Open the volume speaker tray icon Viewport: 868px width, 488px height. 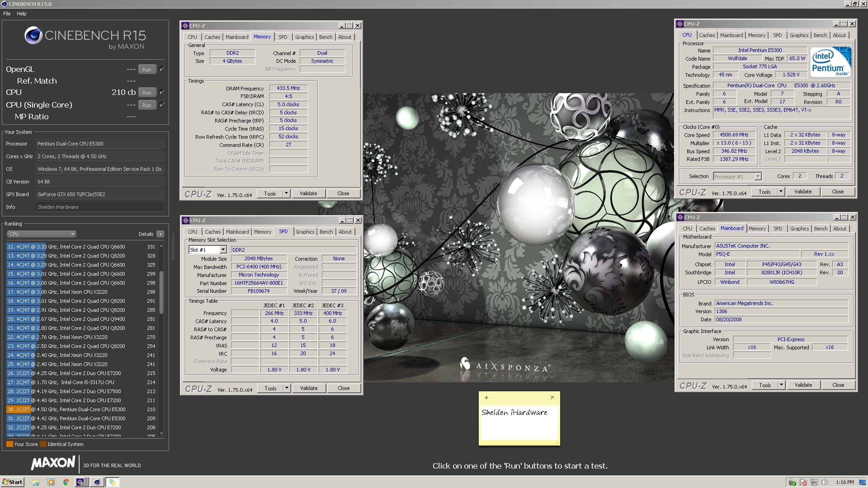coord(825,482)
